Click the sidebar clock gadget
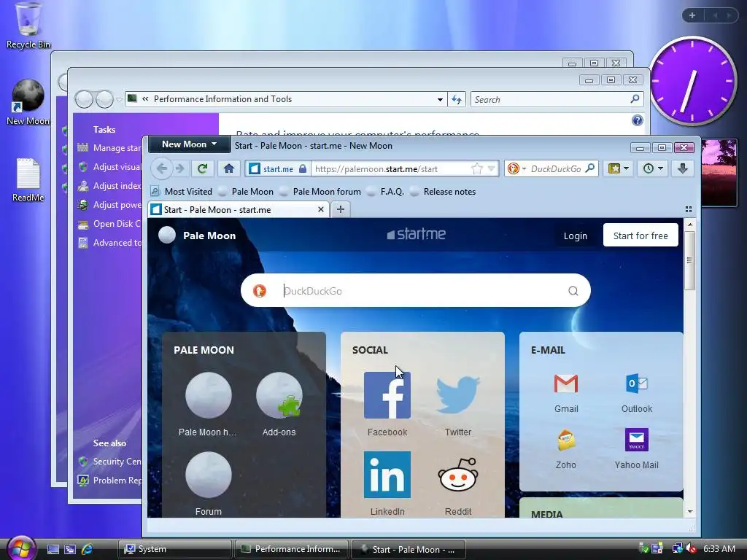Image resolution: width=747 pixels, height=560 pixels. coord(693,81)
